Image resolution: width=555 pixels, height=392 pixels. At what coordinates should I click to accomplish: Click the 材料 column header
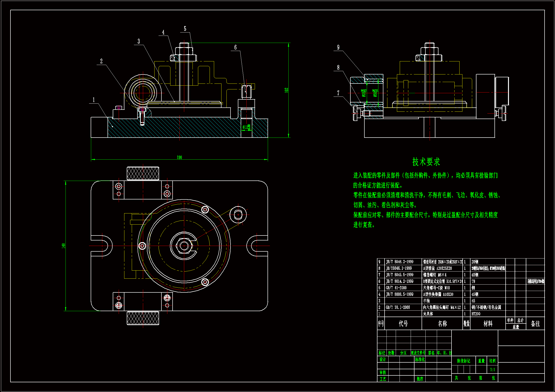pos(488,323)
